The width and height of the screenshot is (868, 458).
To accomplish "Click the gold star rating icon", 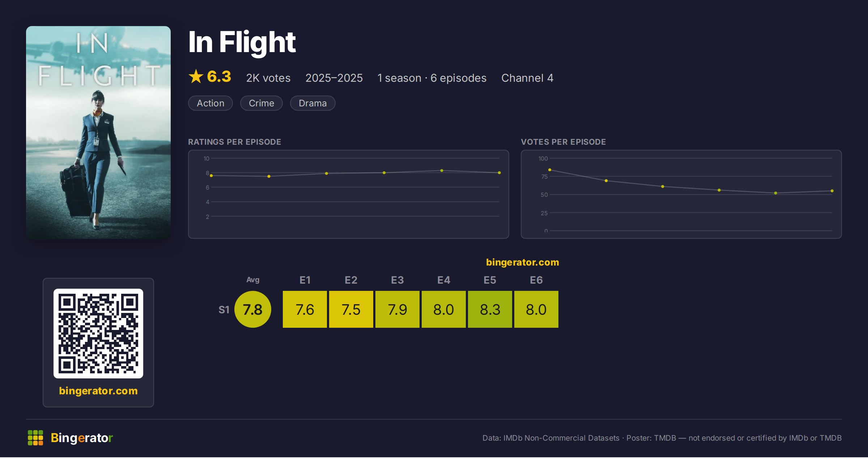I will pyautogui.click(x=196, y=76).
